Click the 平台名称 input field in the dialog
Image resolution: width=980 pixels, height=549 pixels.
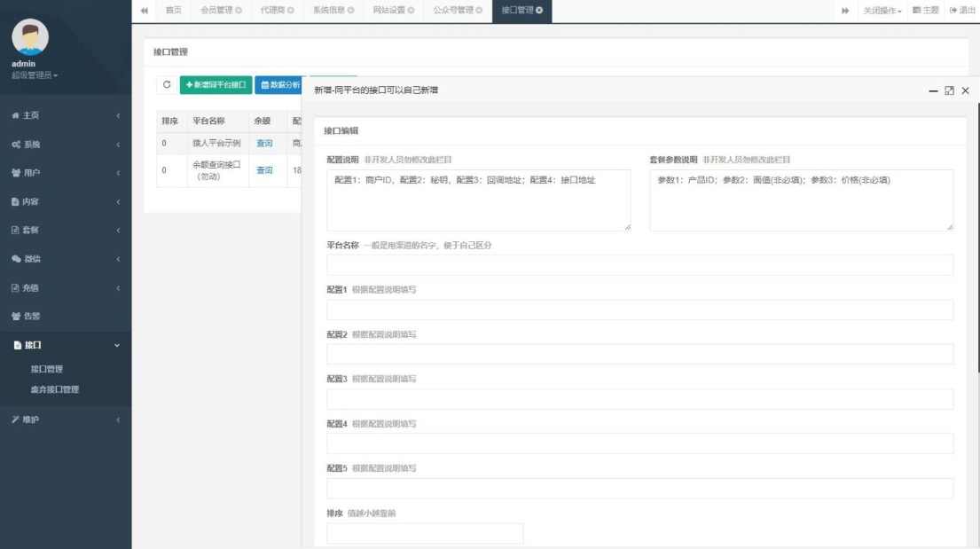pyautogui.click(x=640, y=263)
